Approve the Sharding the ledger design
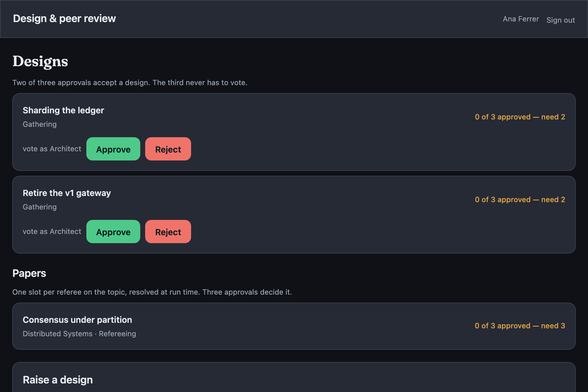This screenshot has width=588, height=392. (113, 149)
